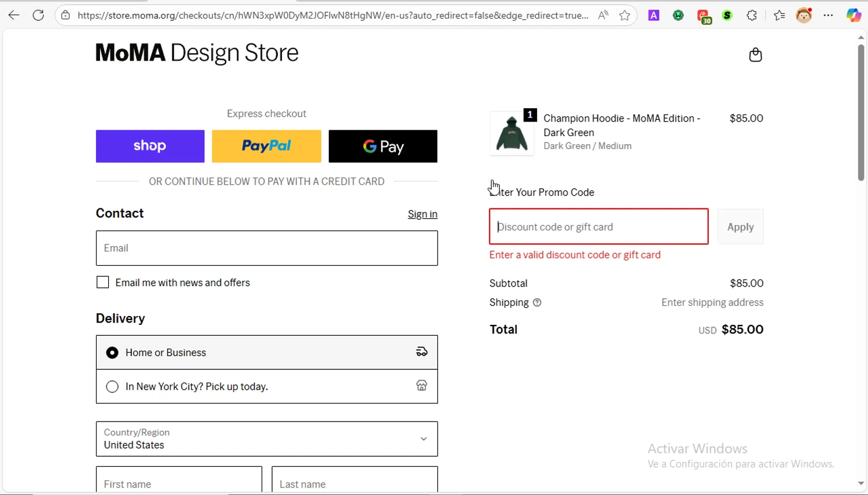868x495 pixels.
Task: Click delivery truck icon on Home or Business
Action: tap(422, 351)
